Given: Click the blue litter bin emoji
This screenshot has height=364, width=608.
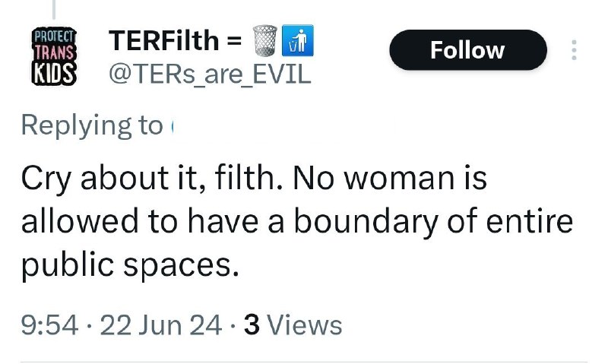Looking at the screenshot, I should click(x=298, y=40).
